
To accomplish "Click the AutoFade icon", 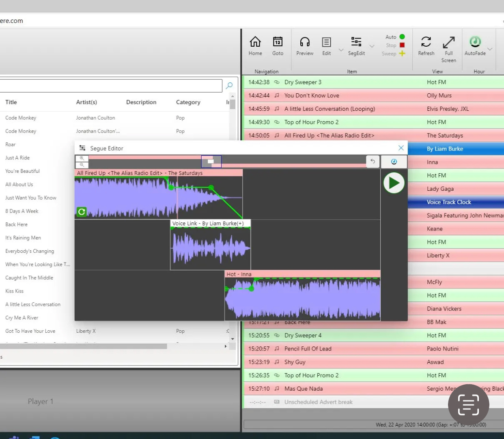I will tap(475, 42).
